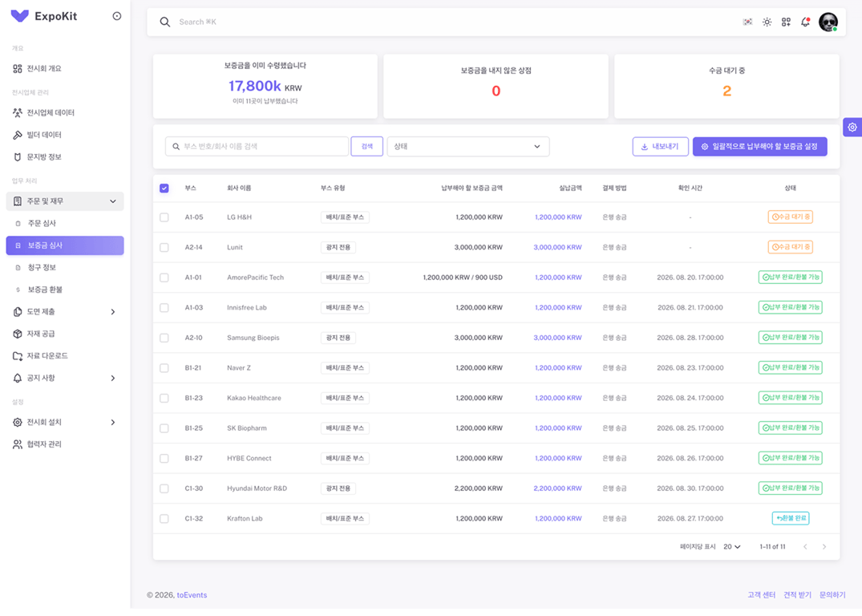Screen dimensions: 862x616
Task: Toggle sidebar collapse circle icon
Action: (x=116, y=16)
